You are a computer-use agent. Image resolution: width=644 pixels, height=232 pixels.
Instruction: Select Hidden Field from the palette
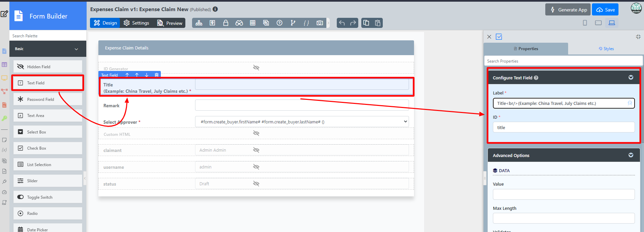[48, 67]
